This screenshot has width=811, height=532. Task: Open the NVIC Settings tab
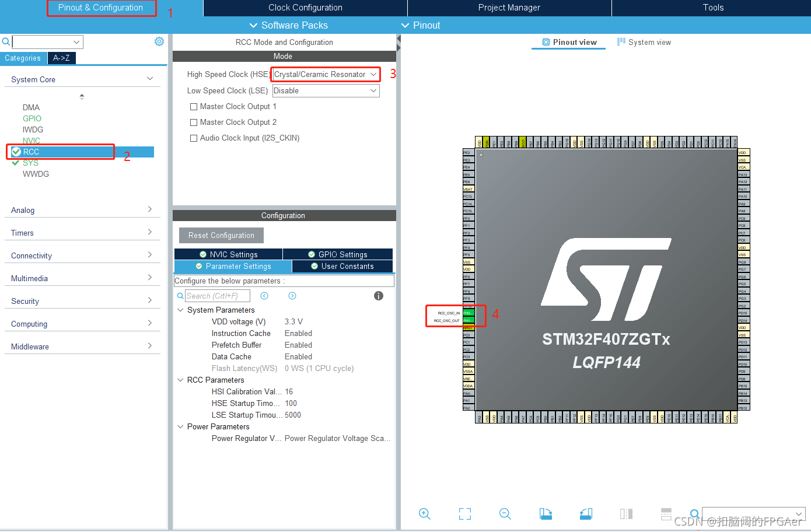[228, 254]
